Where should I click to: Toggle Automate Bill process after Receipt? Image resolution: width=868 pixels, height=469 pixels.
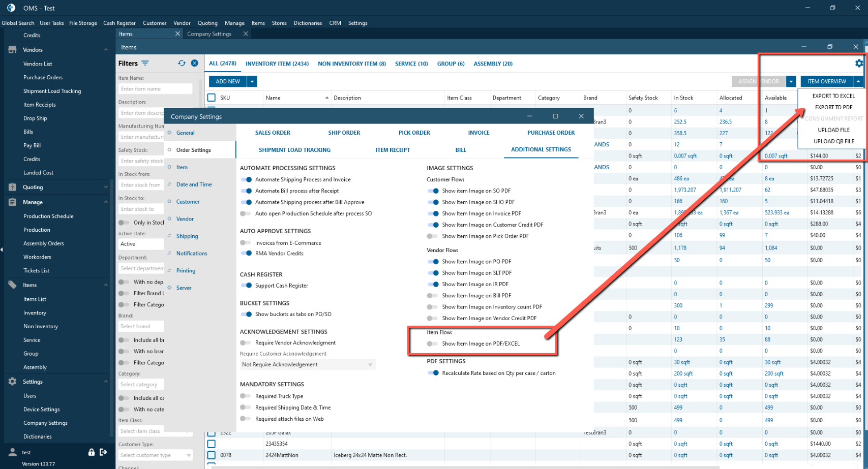tap(246, 191)
